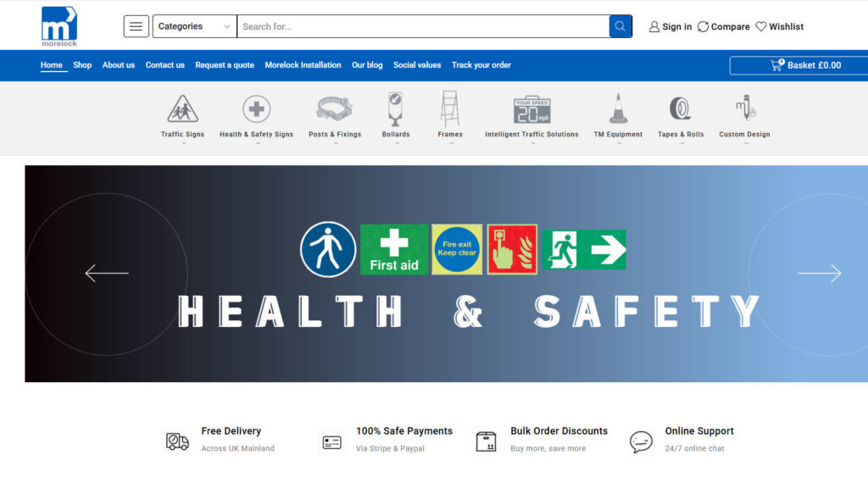Open Request a quote page

pyautogui.click(x=225, y=65)
